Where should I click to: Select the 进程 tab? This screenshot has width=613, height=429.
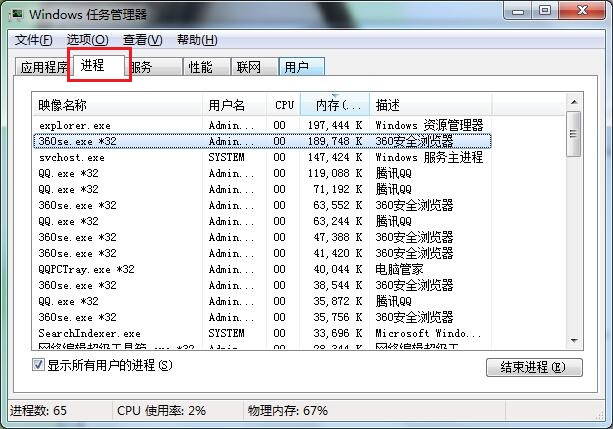[x=99, y=65]
